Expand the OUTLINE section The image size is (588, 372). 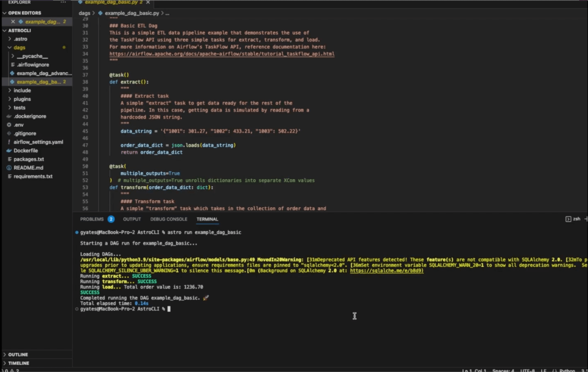(x=18, y=354)
